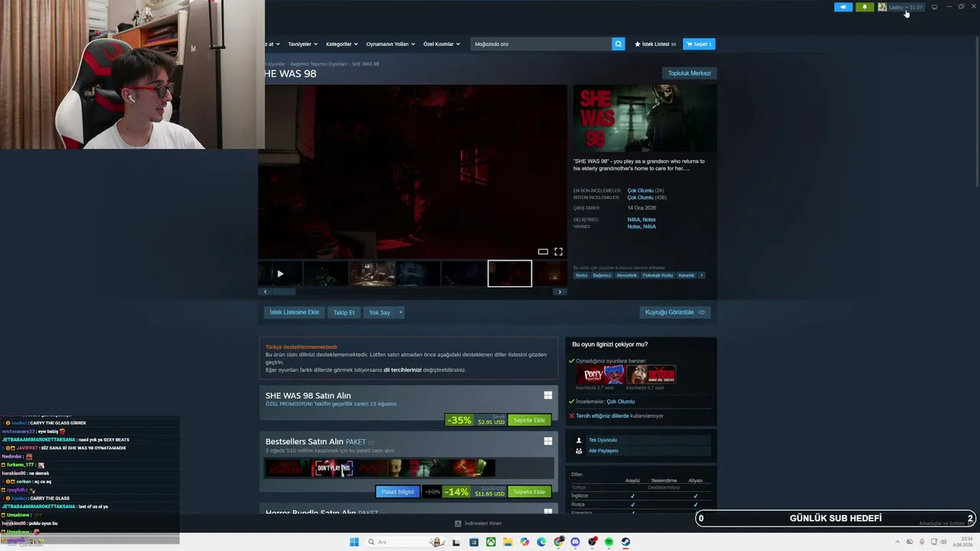Select the Atmosferik tag

click(627, 275)
